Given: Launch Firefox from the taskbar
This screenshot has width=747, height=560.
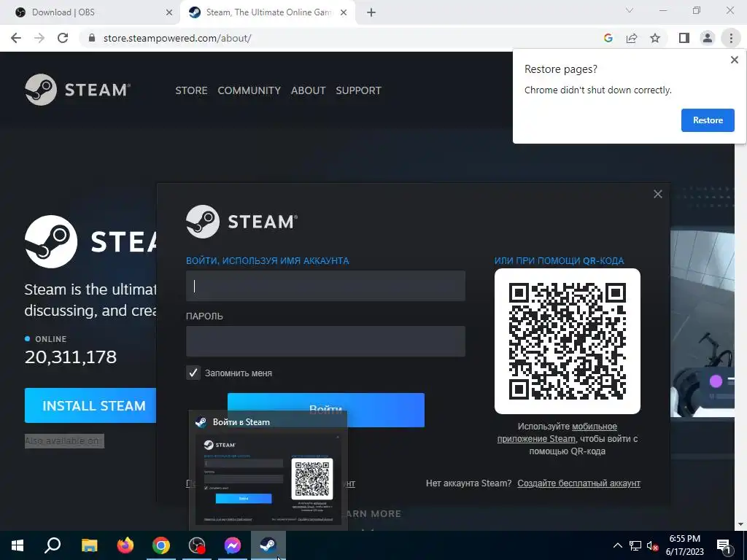Looking at the screenshot, I should click(x=125, y=545).
